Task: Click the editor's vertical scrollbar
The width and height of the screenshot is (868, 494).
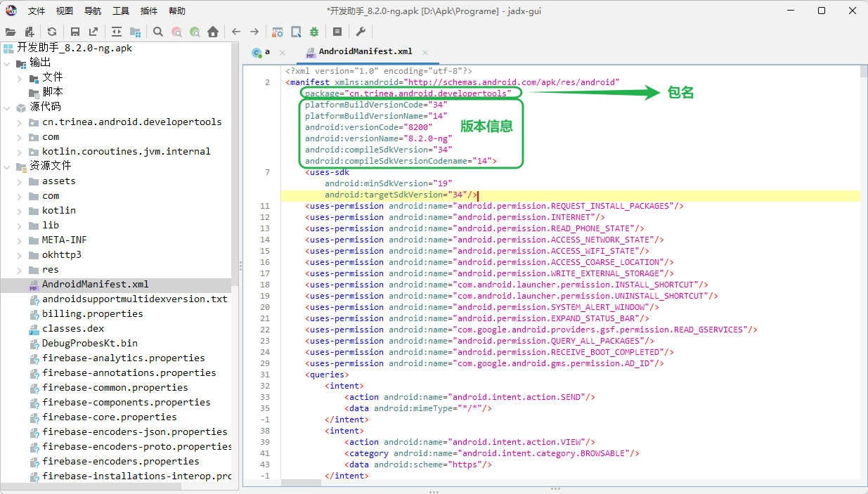Action: click(864, 273)
